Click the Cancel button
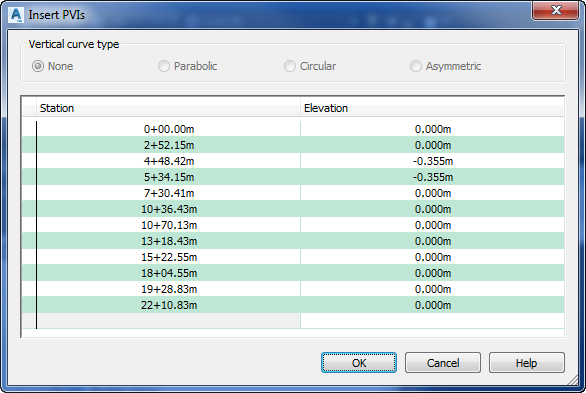The image size is (586, 393). coord(443,362)
